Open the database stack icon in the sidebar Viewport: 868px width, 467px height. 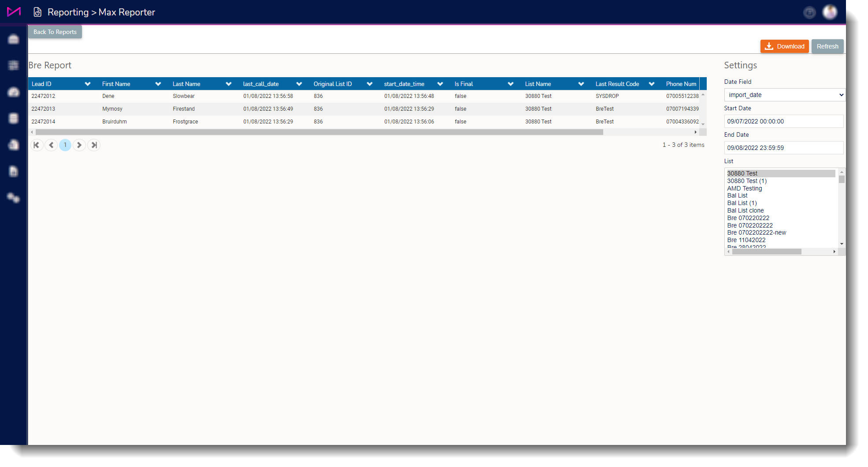coord(14,118)
